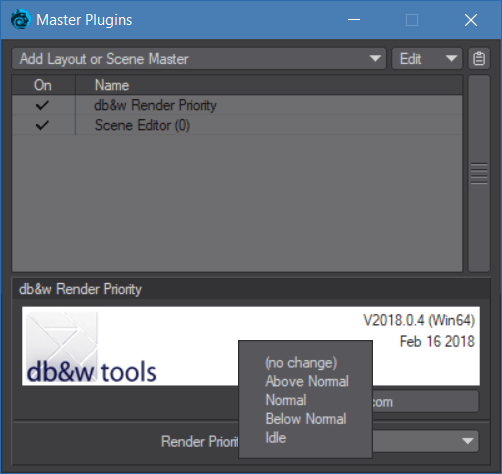Select Normal render priority option

(286, 400)
